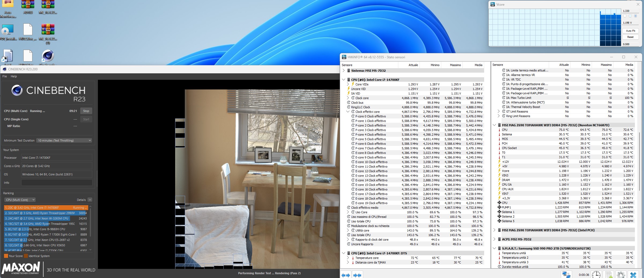
Task: Click Auto Fit in Vcore window
Action: pos(630,31)
